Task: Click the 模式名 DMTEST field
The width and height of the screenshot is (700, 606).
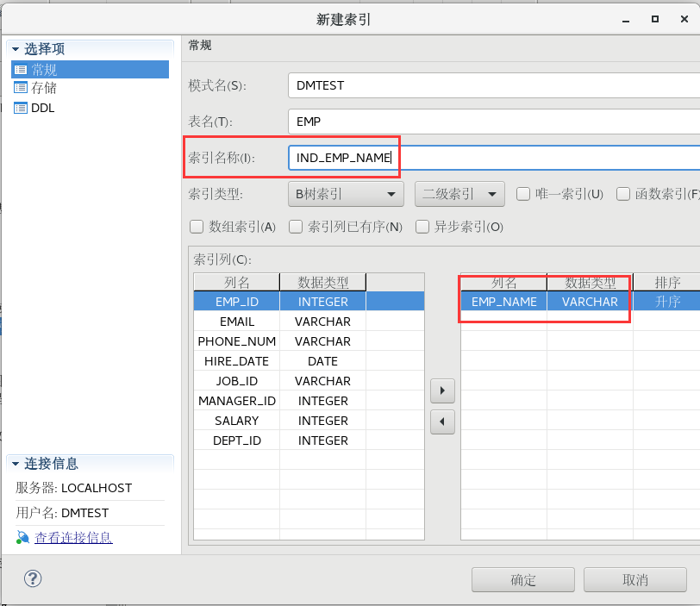Action: [x=494, y=85]
